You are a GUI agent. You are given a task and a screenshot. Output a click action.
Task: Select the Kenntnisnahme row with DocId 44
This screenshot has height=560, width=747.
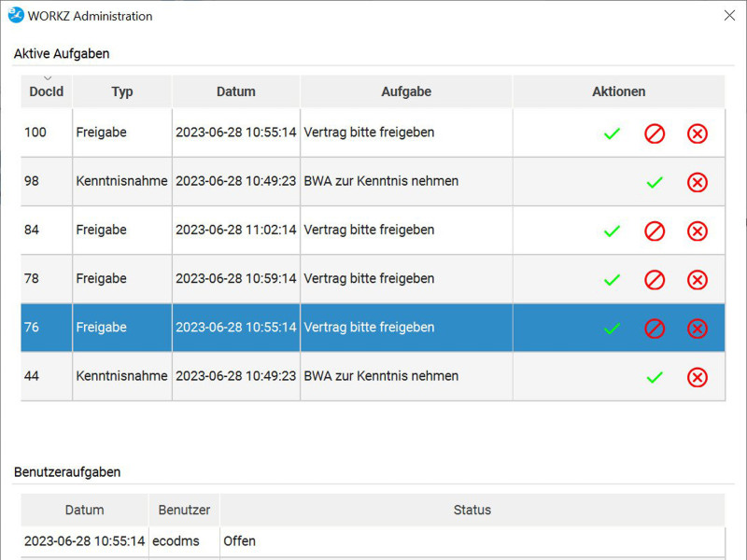click(373, 376)
